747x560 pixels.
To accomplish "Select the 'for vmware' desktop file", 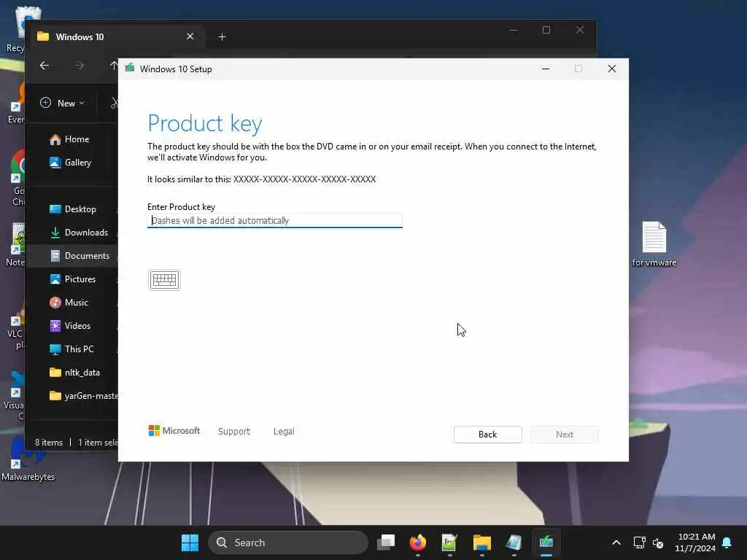I will [654, 244].
